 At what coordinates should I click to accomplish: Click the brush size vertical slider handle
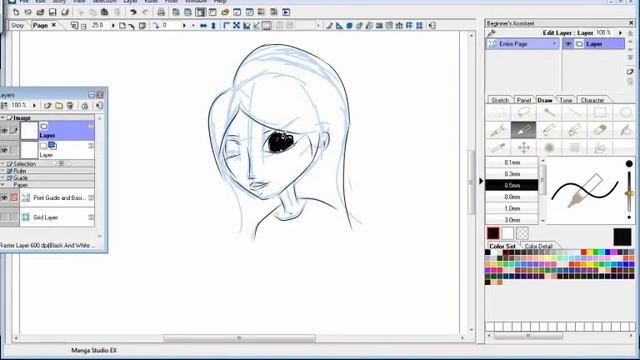tap(629, 193)
